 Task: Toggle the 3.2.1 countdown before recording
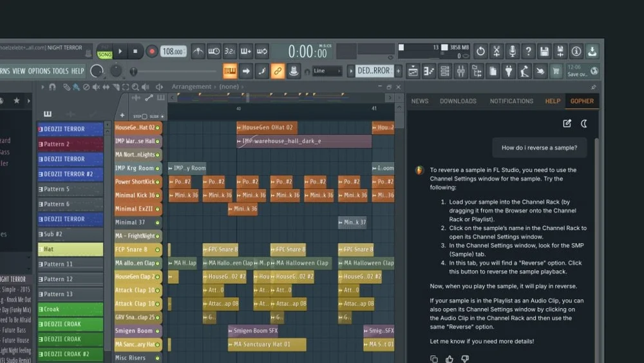click(230, 52)
